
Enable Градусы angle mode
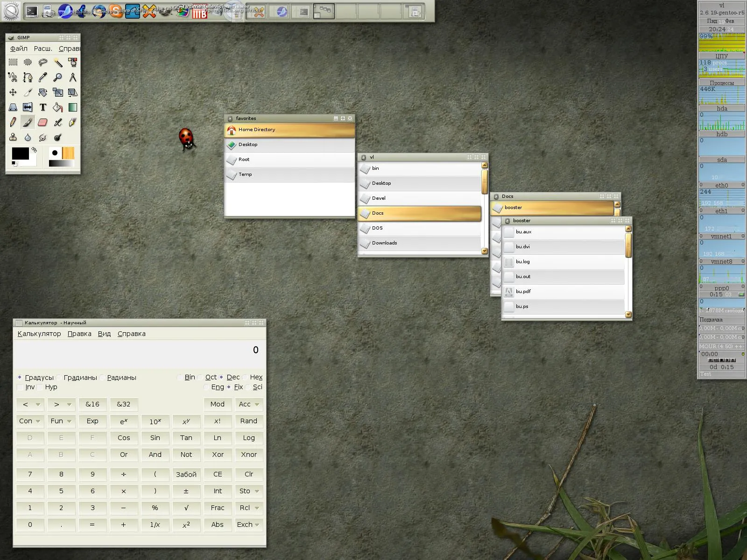35,377
